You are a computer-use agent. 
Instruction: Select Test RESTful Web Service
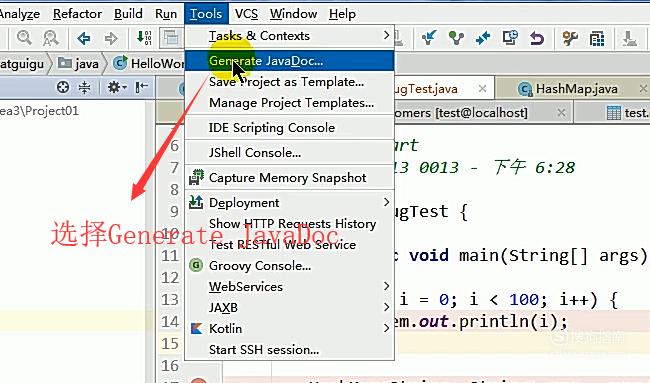pos(289,245)
